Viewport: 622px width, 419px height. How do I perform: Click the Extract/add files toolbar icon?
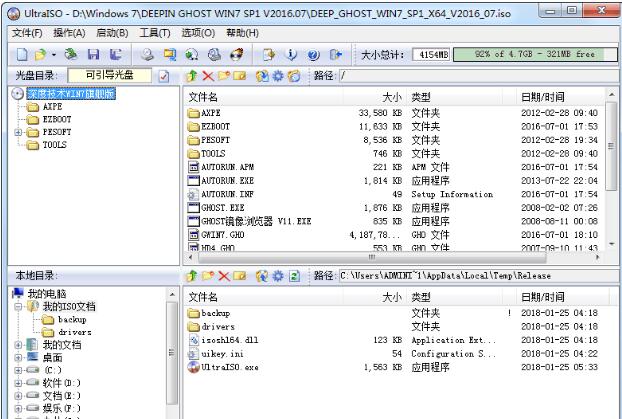click(269, 54)
